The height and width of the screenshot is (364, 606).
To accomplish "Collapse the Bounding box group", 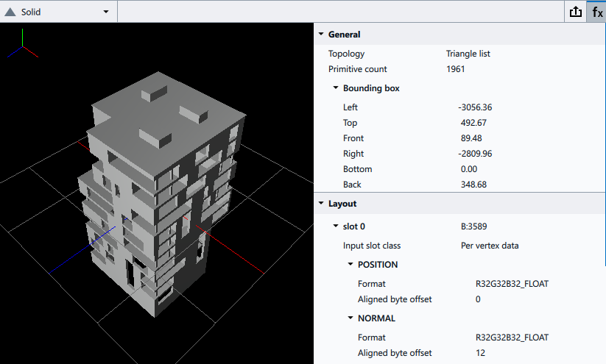I will (x=336, y=88).
